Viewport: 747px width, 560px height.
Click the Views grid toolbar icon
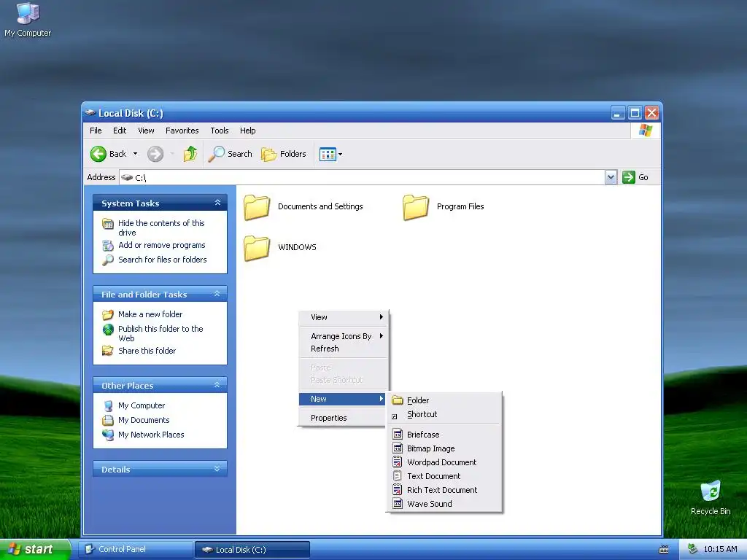coord(328,155)
